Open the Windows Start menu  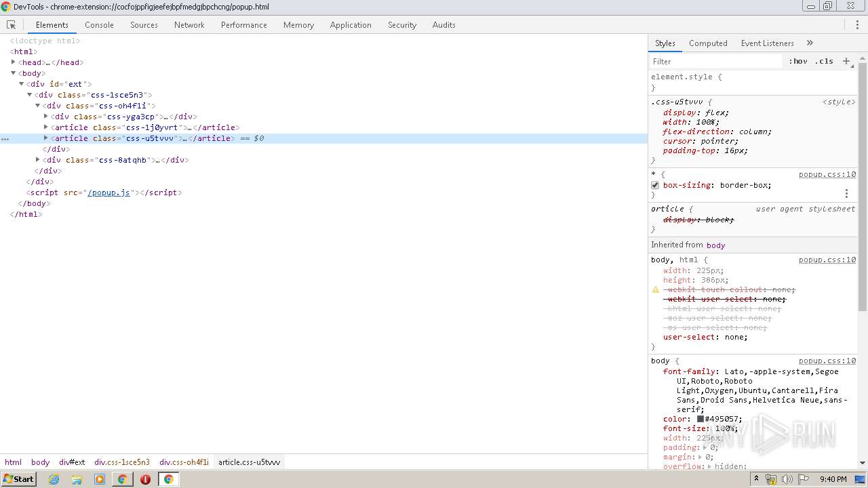[18, 479]
